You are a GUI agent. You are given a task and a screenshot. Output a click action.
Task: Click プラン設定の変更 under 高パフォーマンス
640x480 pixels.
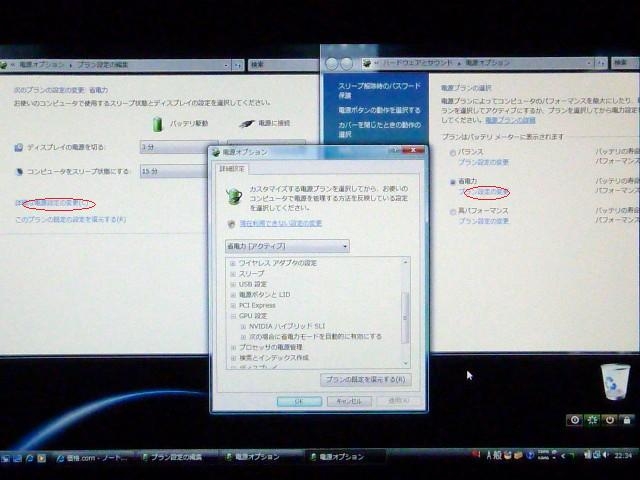[483, 221]
